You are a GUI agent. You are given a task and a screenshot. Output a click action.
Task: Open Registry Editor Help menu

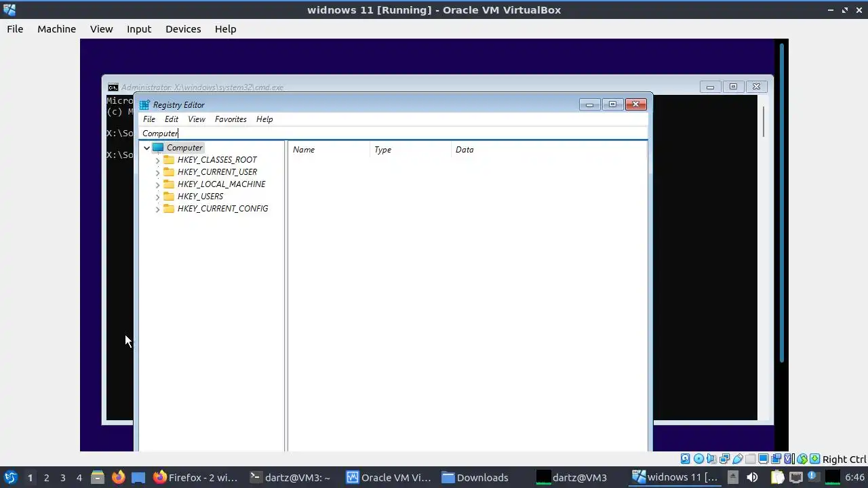(x=264, y=119)
